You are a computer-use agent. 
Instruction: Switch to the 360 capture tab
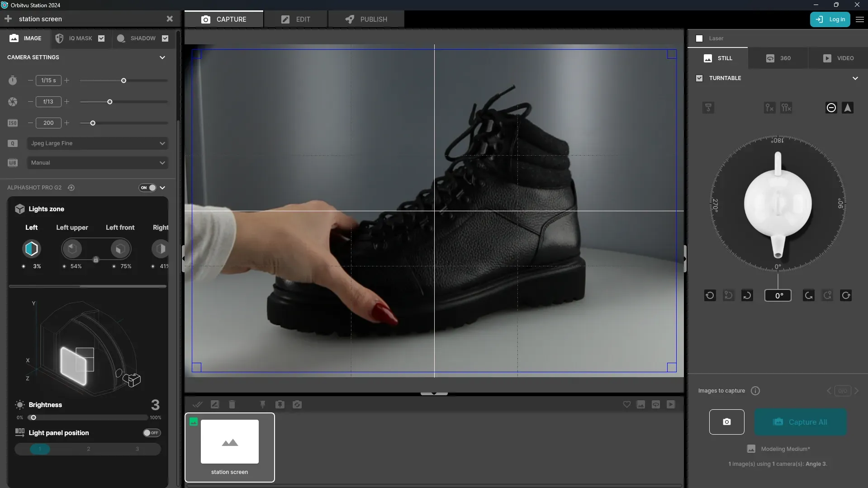[x=779, y=58]
